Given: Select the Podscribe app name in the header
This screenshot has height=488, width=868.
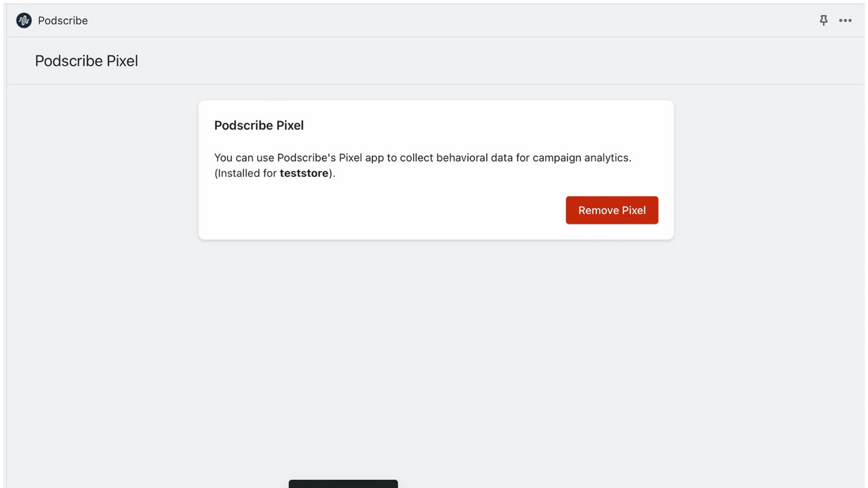Looking at the screenshot, I should point(63,20).
